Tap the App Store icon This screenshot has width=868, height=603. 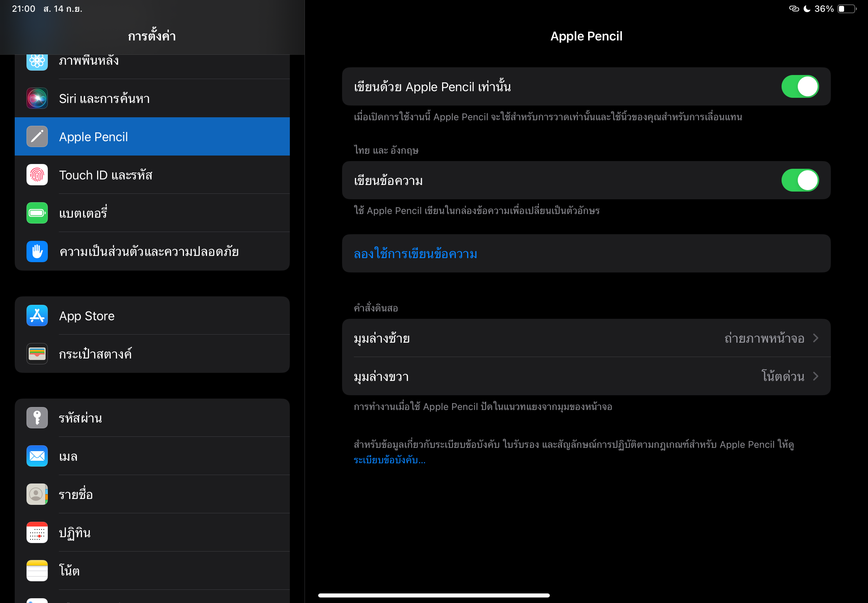pos(37,315)
